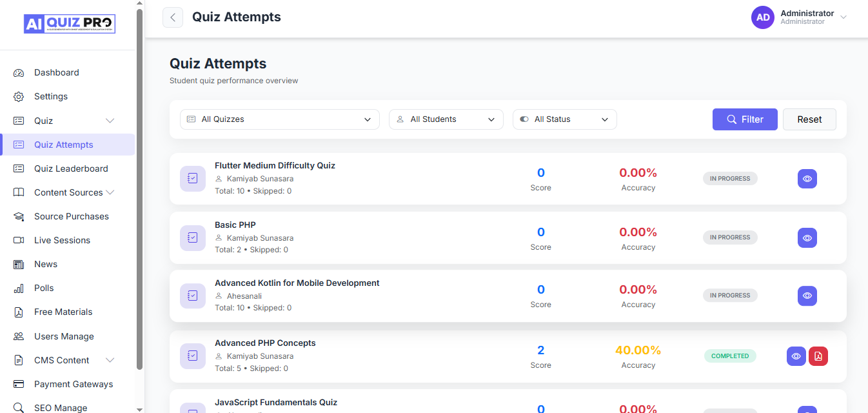The height and width of the screenshot is (413, 868).
Task: Click the News newspaper icon
Action: coord(19,265)
